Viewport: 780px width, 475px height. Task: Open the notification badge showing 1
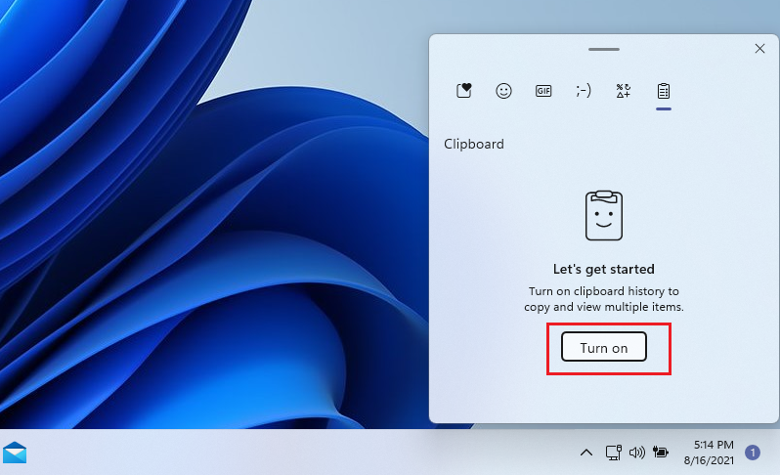click(753, 453)
